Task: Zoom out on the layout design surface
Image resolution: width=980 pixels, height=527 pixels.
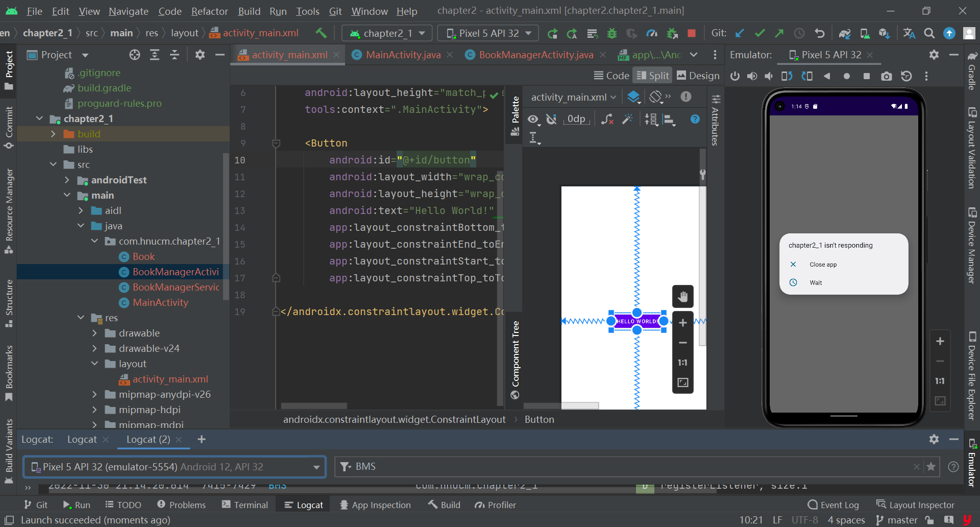Action: click(x=682, y=343)
